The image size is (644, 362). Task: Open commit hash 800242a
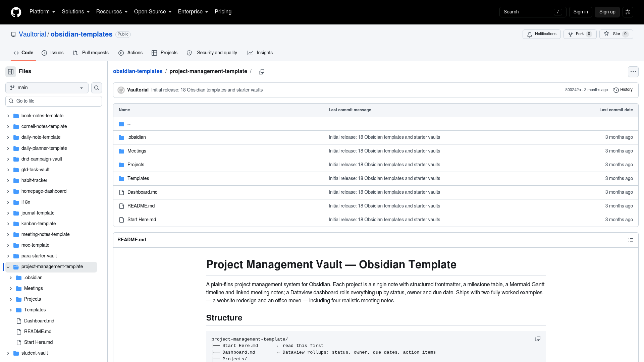pyautogui.click(x=573, y=90)
